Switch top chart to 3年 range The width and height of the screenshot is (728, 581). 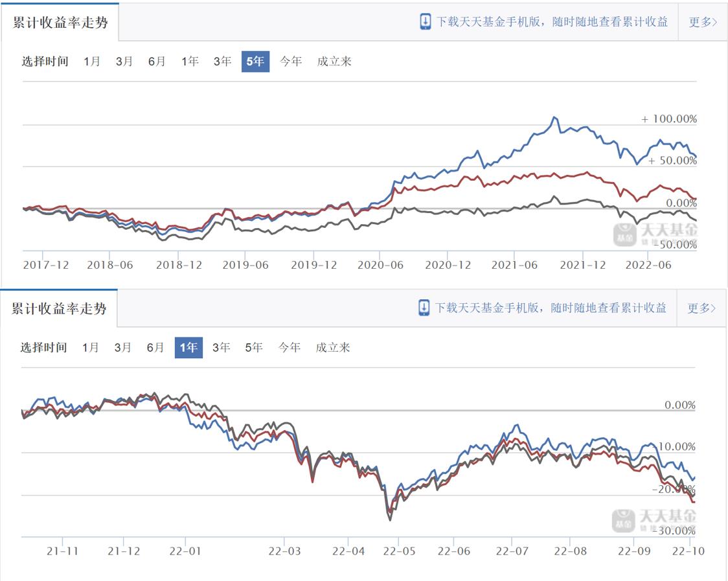click(x=222, y=62)
